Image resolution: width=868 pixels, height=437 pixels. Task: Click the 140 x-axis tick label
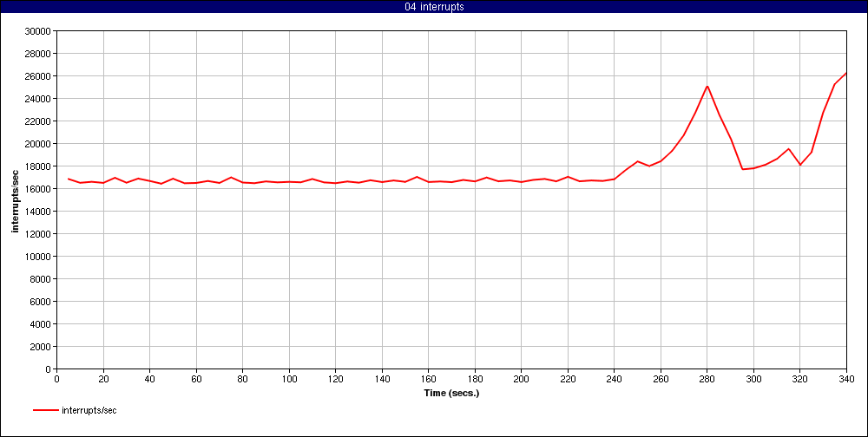pos(382,379)
